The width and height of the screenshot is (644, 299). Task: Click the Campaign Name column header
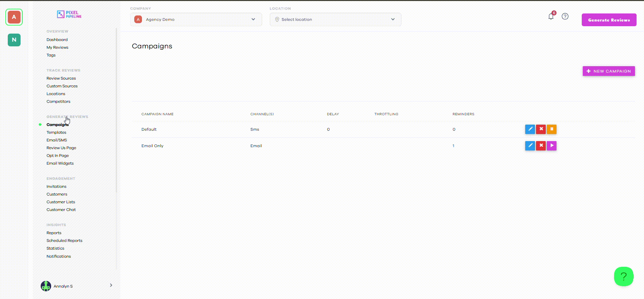[157, 114]
